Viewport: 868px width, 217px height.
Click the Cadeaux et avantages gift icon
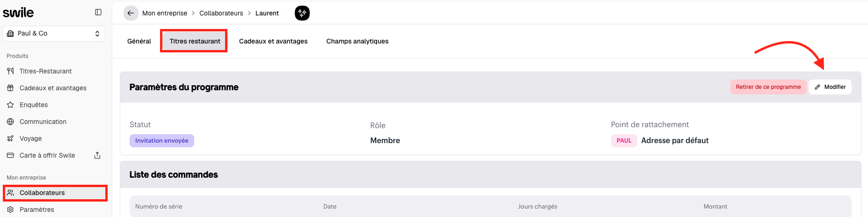point(10,88)
